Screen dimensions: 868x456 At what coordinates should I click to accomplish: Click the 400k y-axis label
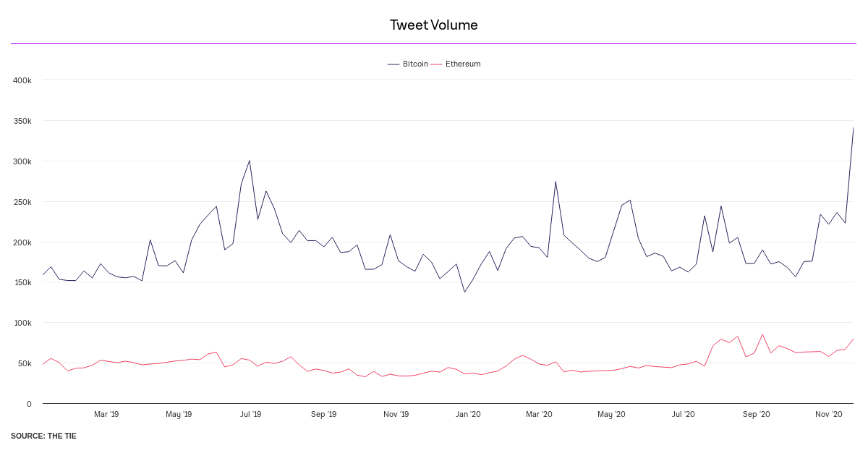click(22, 80)
